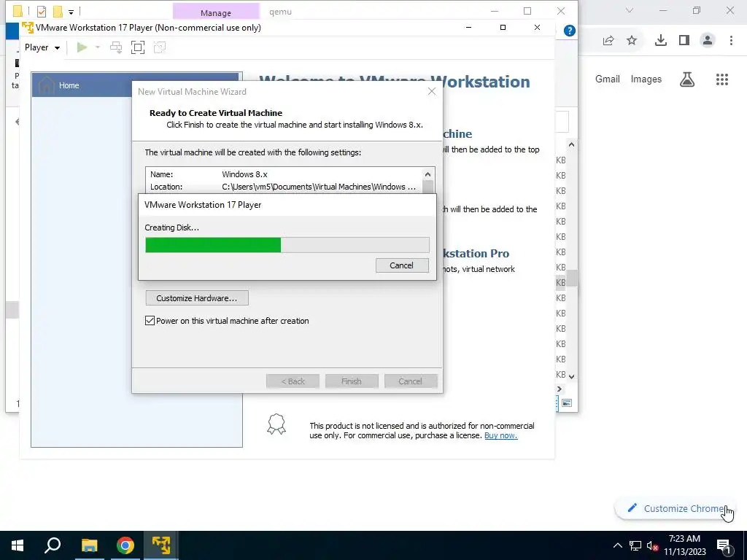
Task: Show hidden system tray icons
Action: [x=617, y=545]
